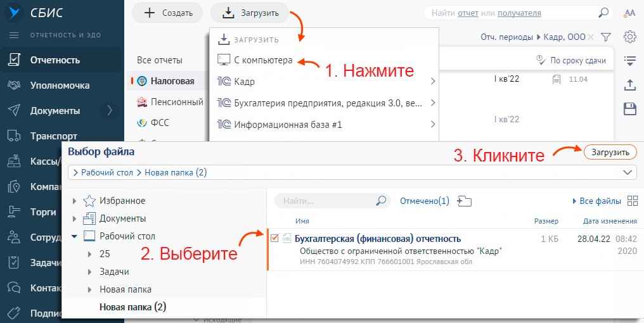644x323 pixels.
Task: Click the Подписи sidebar icon
Action: [14, 313]
